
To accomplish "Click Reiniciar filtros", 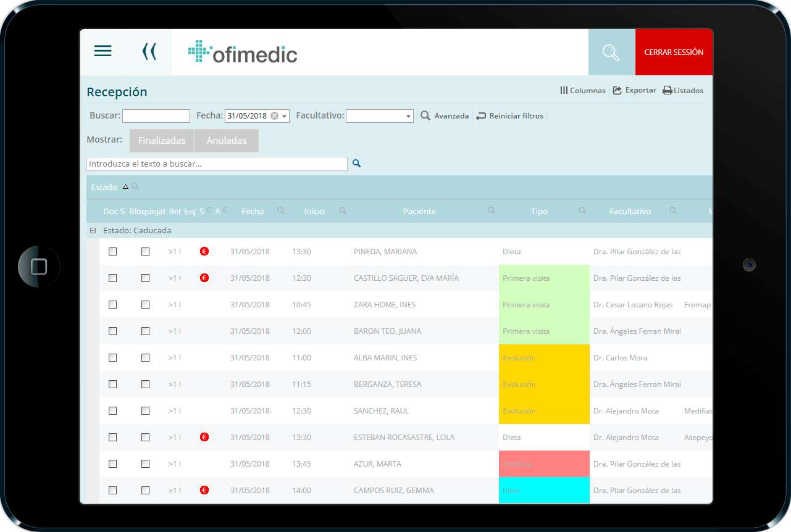I will pyautogui.click(x=510, y=116).
